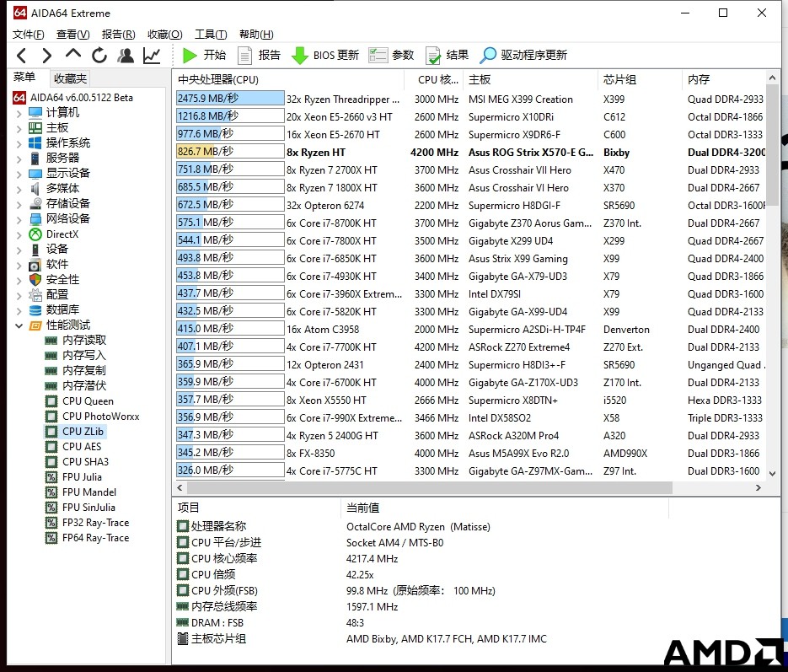
Task: Select the 内存读取 memory benchmark icon
Action: pos(51,341)
